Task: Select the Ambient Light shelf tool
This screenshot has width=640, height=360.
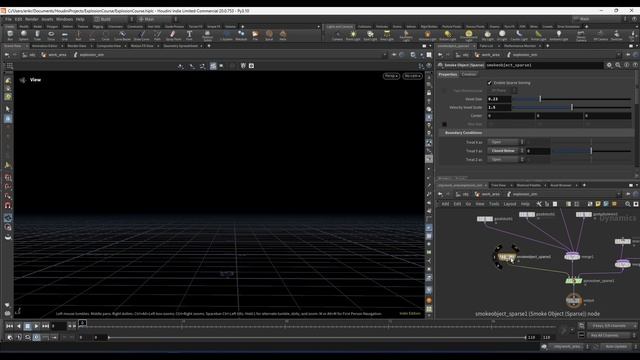Action: coord(558,36)
